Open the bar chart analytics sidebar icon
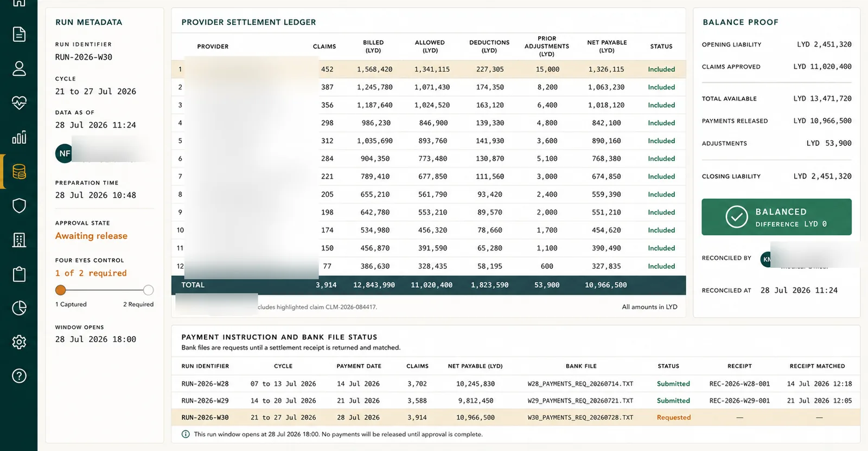Screen dimensions: 868x451 [19, 137]
